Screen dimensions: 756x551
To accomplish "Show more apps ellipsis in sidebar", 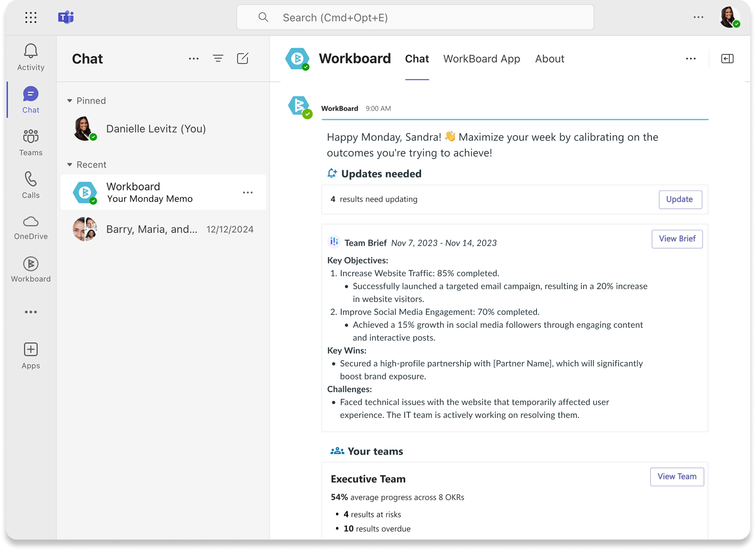I will [31, 312].
